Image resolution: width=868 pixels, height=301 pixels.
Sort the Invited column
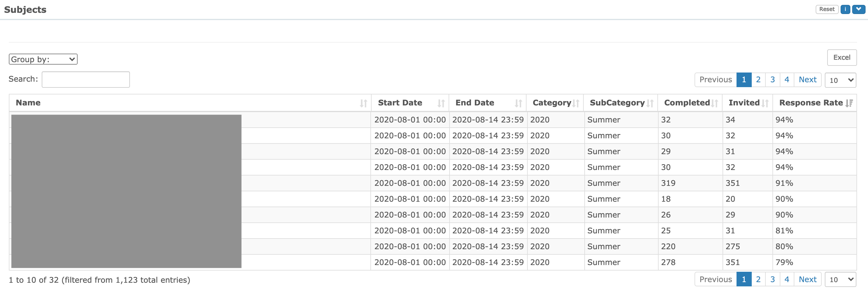(x=765, y=104)
